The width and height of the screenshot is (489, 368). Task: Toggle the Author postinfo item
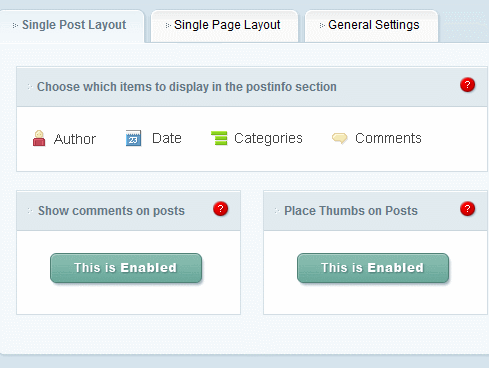[64, 139]
